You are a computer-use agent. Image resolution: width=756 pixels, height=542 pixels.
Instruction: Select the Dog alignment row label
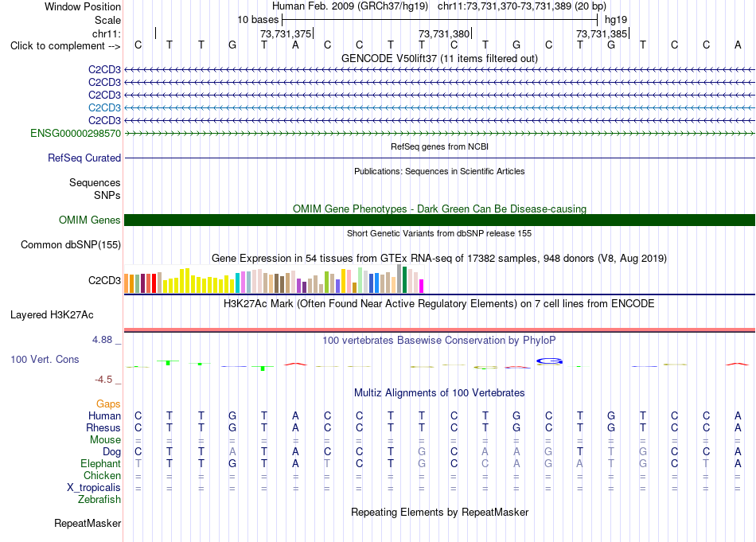tap(111, 452)
